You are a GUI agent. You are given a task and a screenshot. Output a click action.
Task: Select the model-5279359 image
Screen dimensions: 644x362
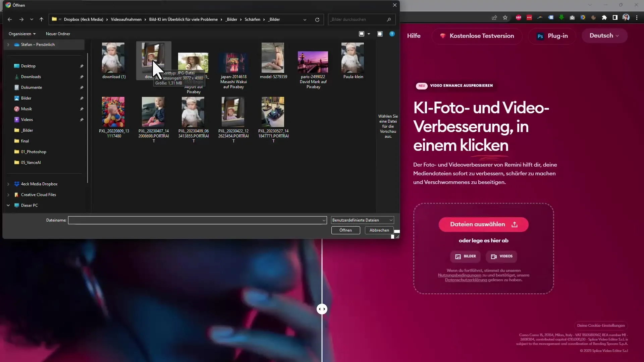(273, 61)
